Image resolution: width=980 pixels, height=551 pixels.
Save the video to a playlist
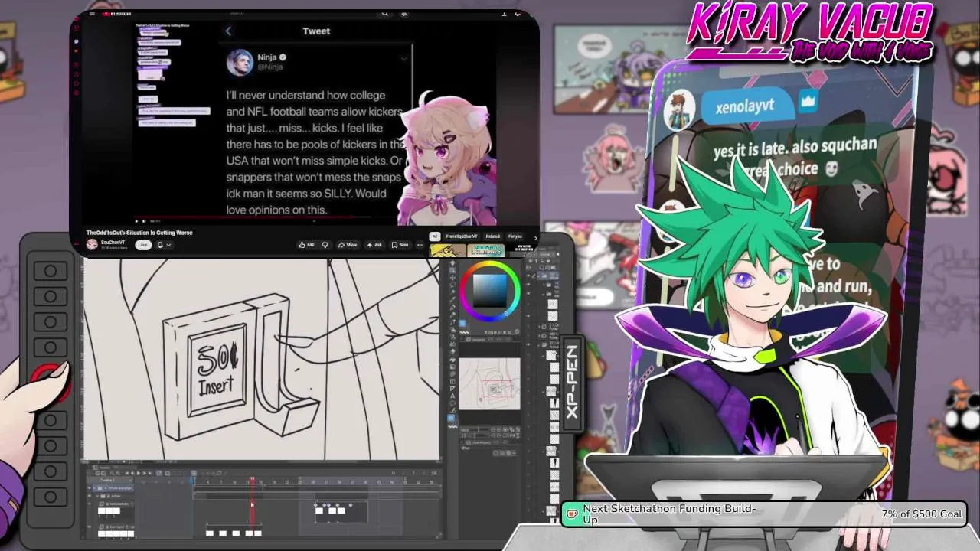point(400,245)
